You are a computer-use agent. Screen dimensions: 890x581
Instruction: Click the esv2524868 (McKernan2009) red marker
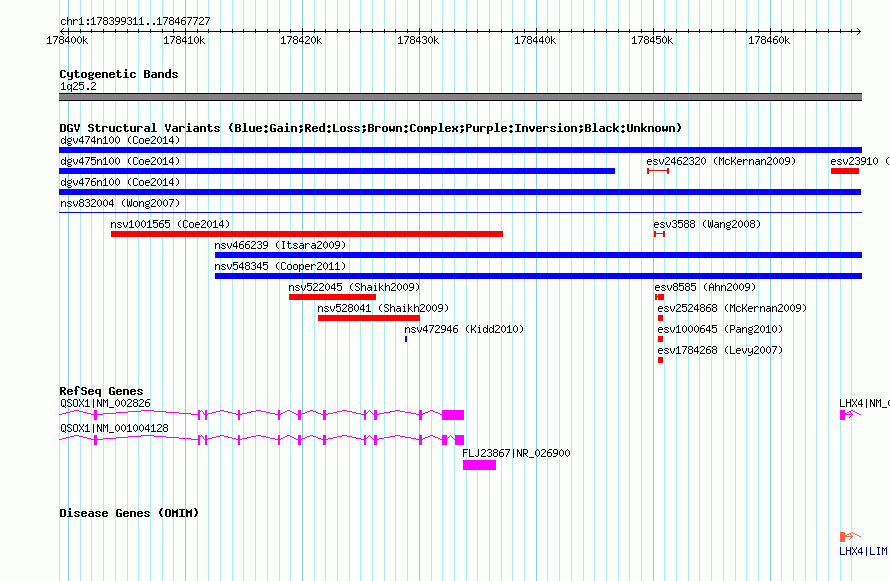(660, 318)
